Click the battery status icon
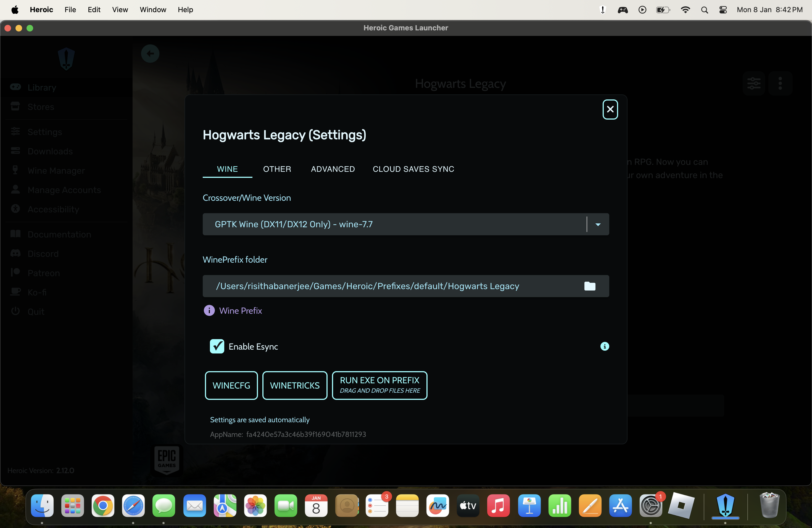This screenshot has height=528, width=812. (x=663, y=10)
